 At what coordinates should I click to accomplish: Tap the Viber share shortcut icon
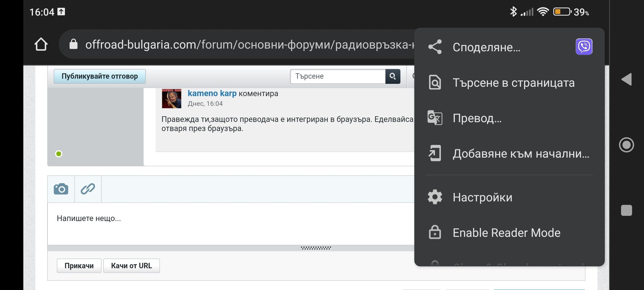[x=584, y=47]
